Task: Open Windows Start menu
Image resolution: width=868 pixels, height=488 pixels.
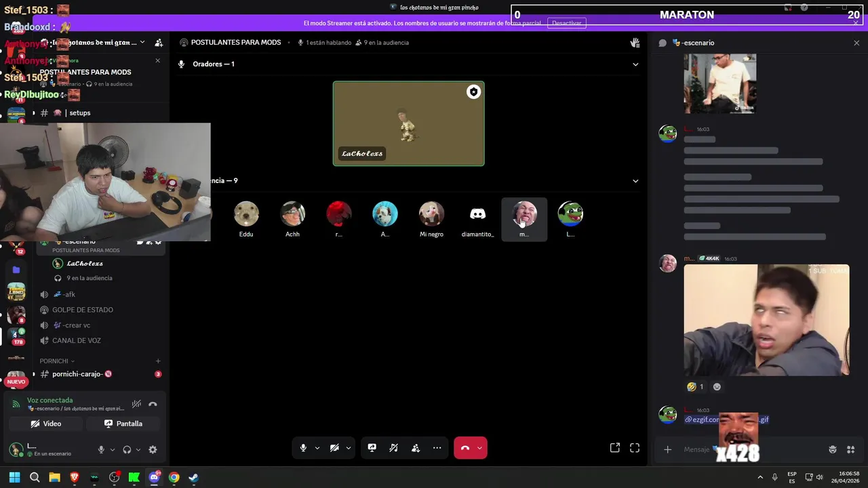Action: click(15, 477)
